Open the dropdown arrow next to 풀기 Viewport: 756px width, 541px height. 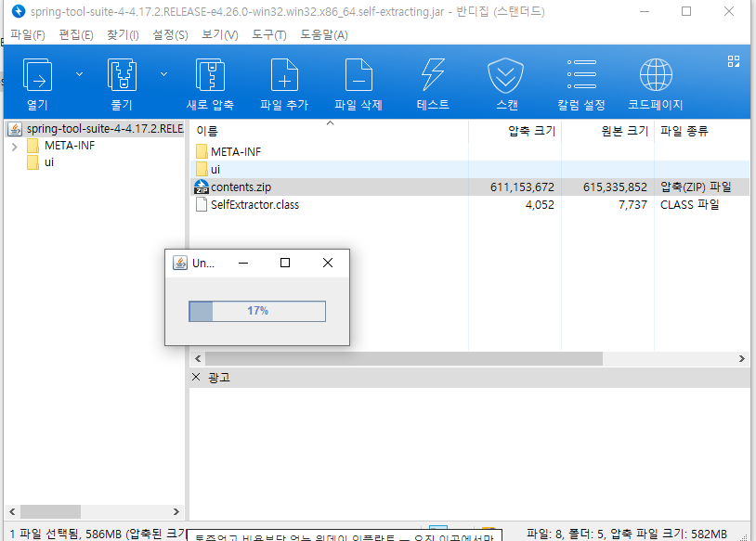[164, 74]
